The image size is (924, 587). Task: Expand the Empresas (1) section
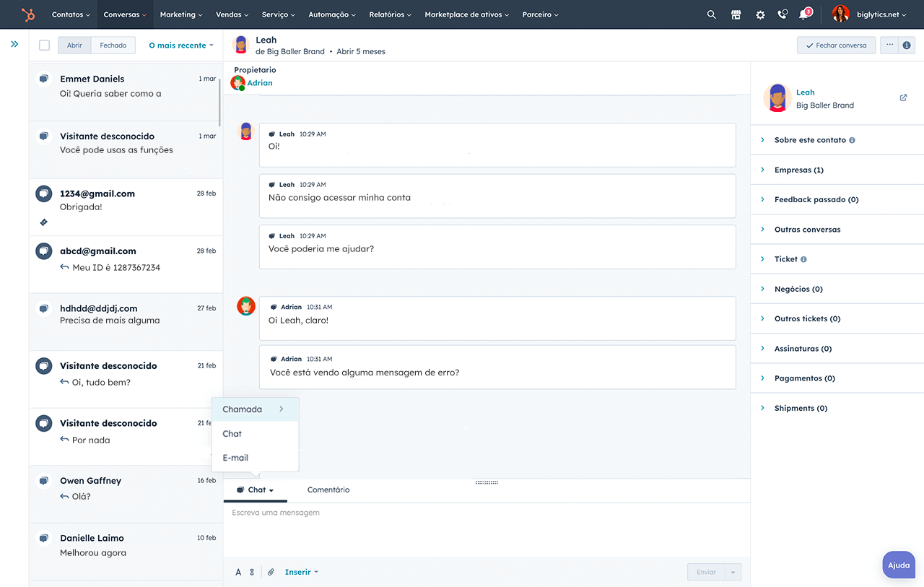(837, 170)
